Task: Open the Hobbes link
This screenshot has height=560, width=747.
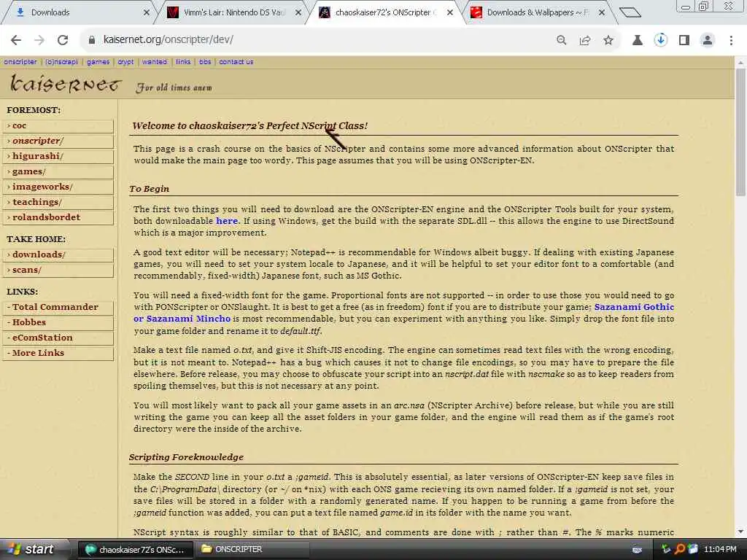Action: (x=58, y=322)
